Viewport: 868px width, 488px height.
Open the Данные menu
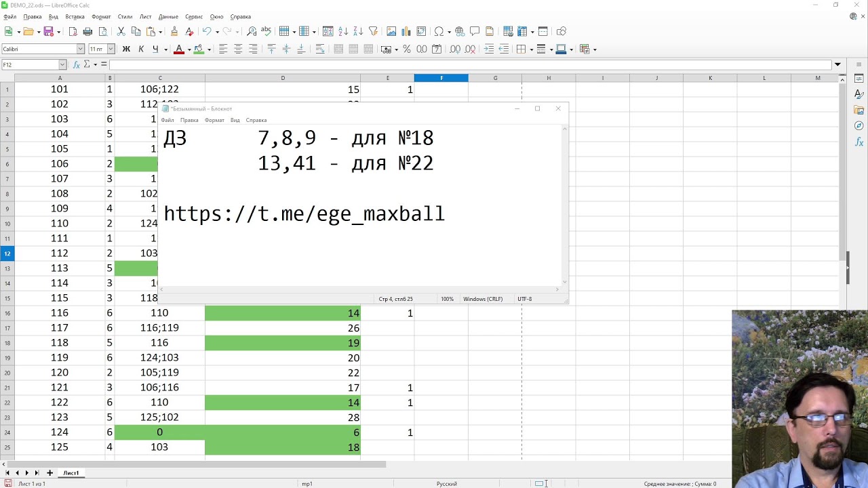168,16
